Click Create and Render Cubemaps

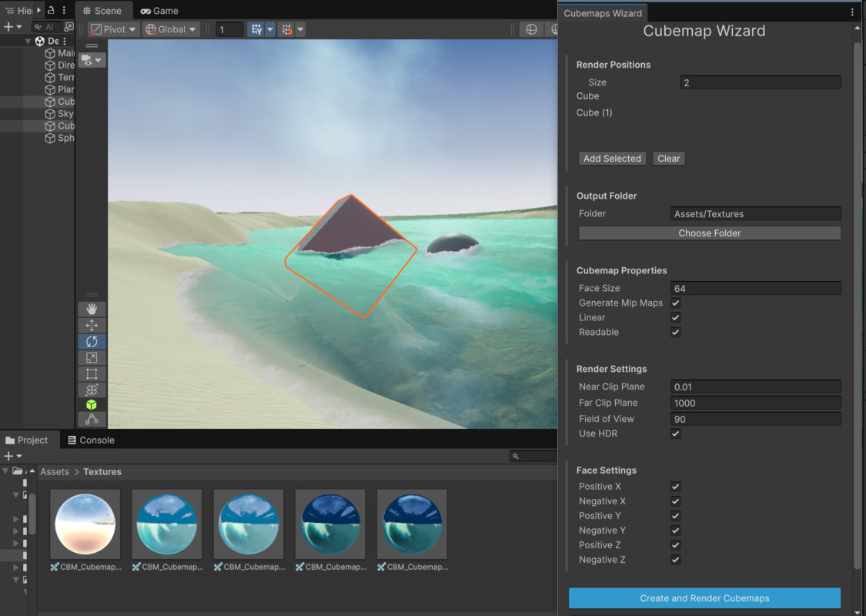click(x=704, y=598)
